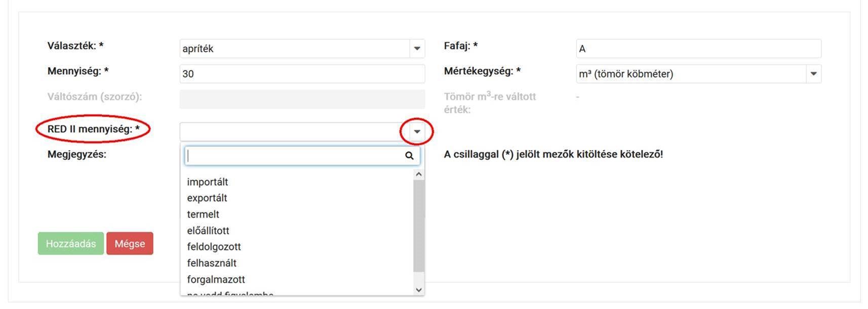Select 'előállított' from the dropdown list
Screen dimensions: 868x309
(208, 231)
